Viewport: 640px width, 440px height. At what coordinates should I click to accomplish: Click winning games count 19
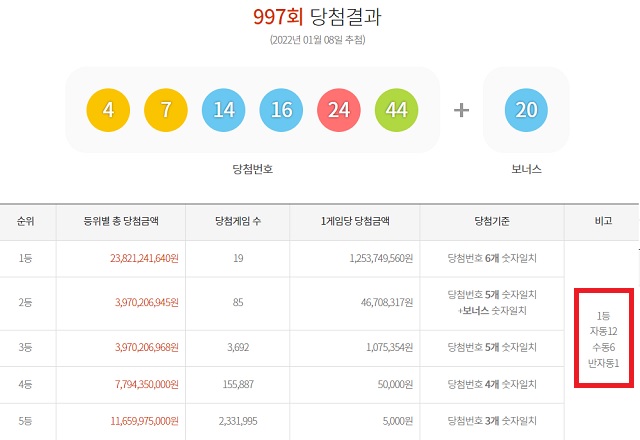[238, 258]
